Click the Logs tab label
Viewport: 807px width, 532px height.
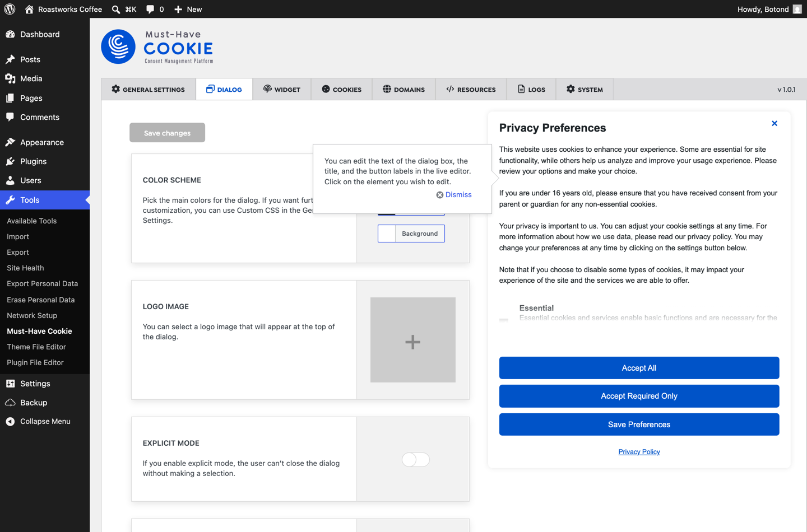click(x=537, y=90)
